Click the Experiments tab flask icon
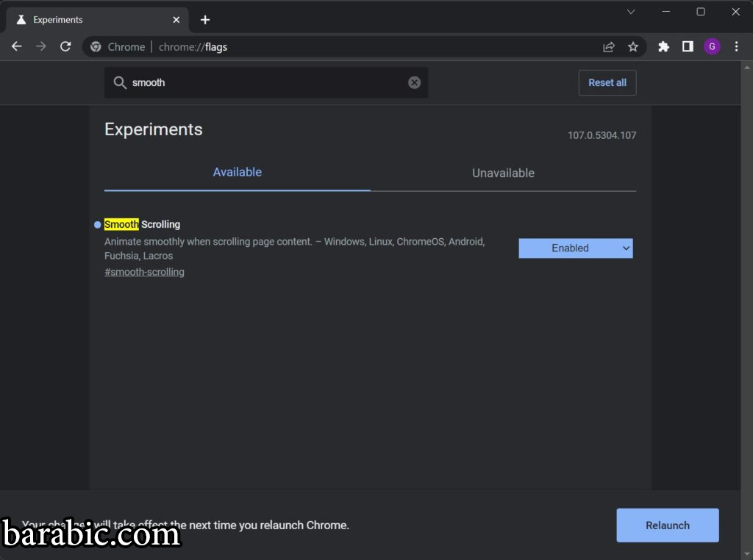Viewport: 753px width, 560px height. (21, 20)
